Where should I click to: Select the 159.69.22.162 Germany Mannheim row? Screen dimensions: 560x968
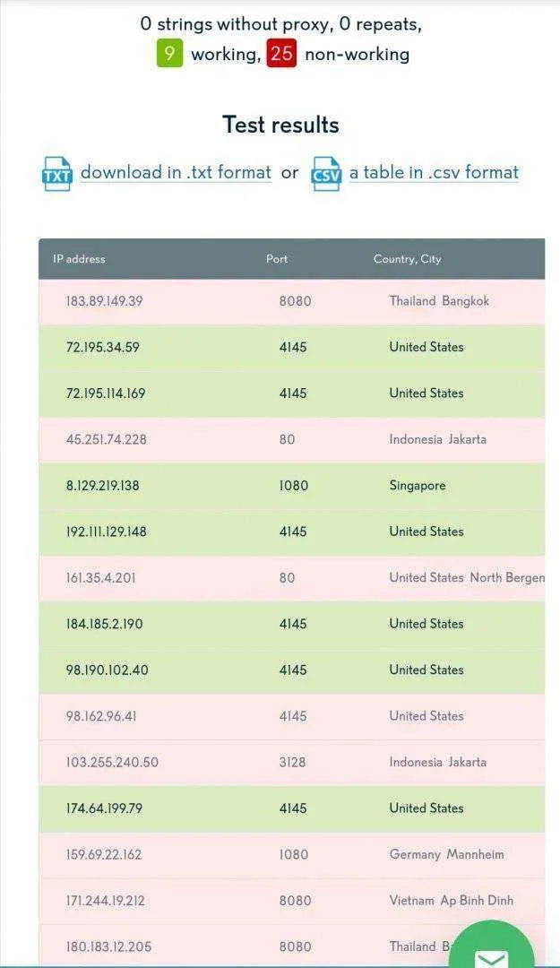click(291, 855)
